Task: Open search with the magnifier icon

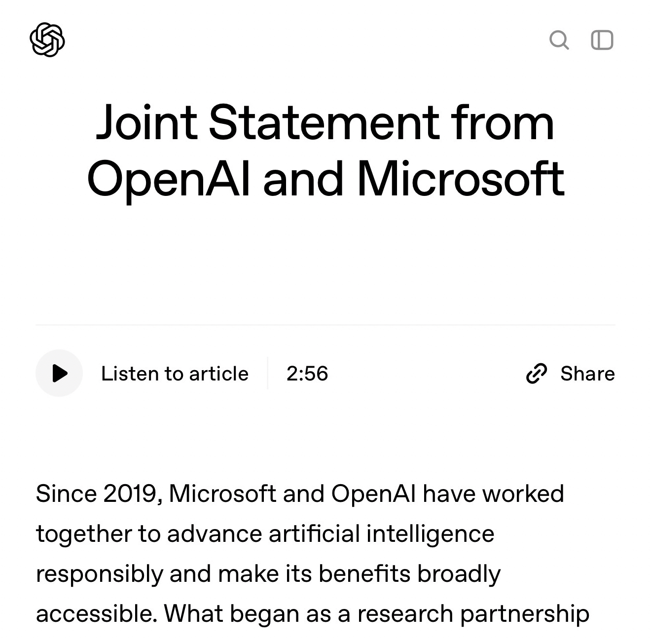Action: [559, 40]
